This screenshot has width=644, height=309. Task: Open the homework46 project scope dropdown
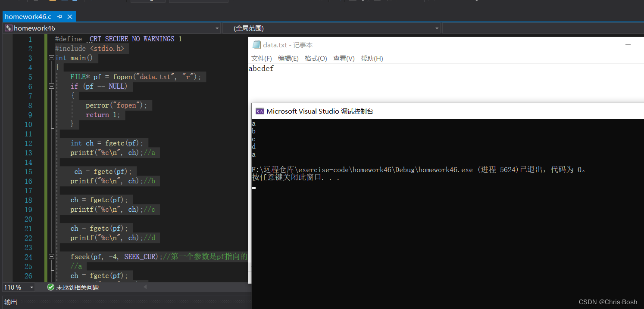217,28
